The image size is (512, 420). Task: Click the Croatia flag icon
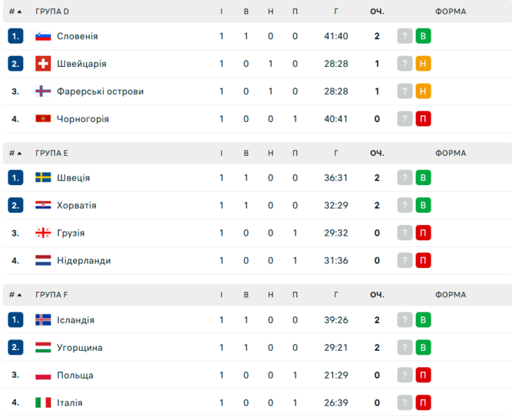point(43,205)
